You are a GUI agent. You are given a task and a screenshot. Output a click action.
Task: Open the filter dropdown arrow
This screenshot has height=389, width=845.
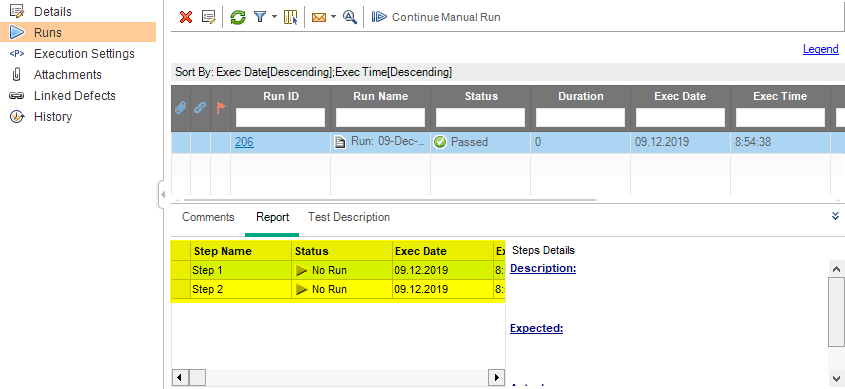tap(274, 17)
